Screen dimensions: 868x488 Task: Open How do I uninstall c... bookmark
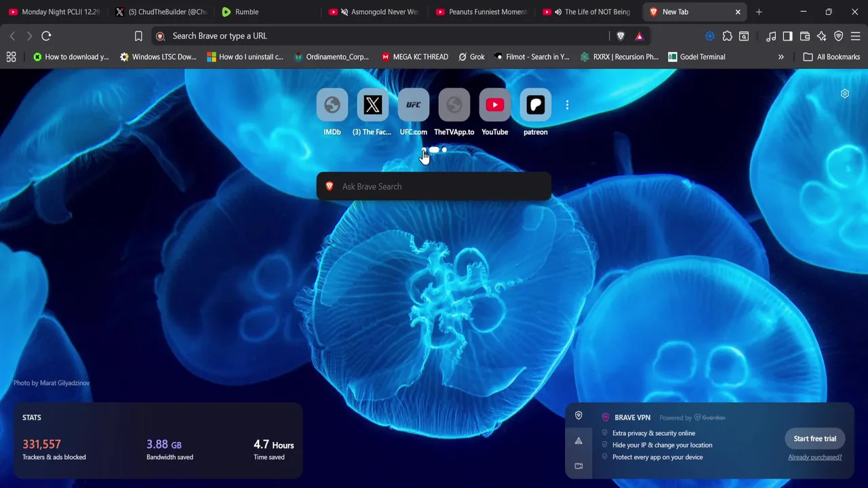click(245, 57)
